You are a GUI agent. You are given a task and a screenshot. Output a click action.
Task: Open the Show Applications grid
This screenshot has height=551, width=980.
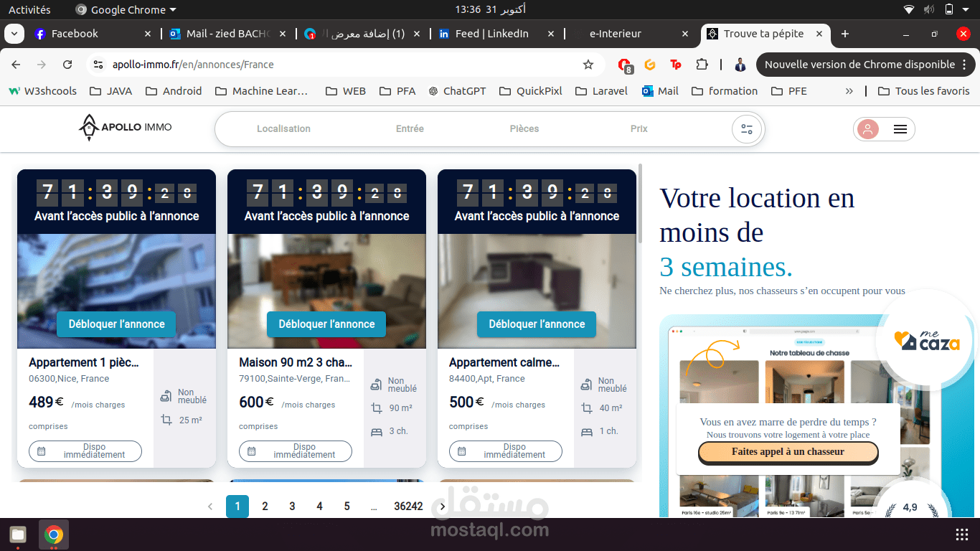[x=962, y=534]
